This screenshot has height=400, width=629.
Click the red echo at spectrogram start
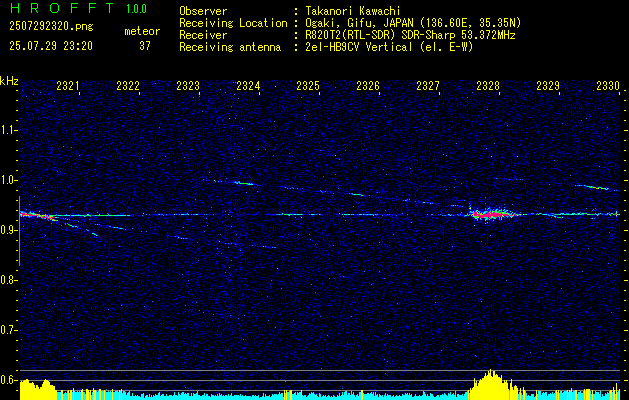point(38,216)
